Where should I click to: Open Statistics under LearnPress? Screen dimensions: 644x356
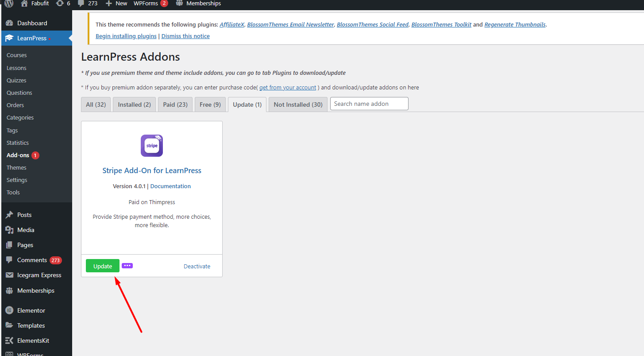18,143
